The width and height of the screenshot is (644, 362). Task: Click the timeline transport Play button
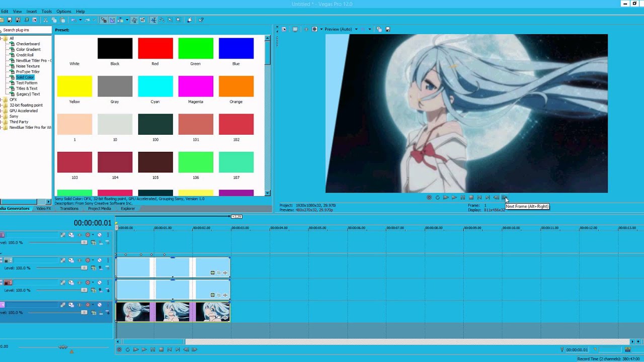(x=144, y=349)
